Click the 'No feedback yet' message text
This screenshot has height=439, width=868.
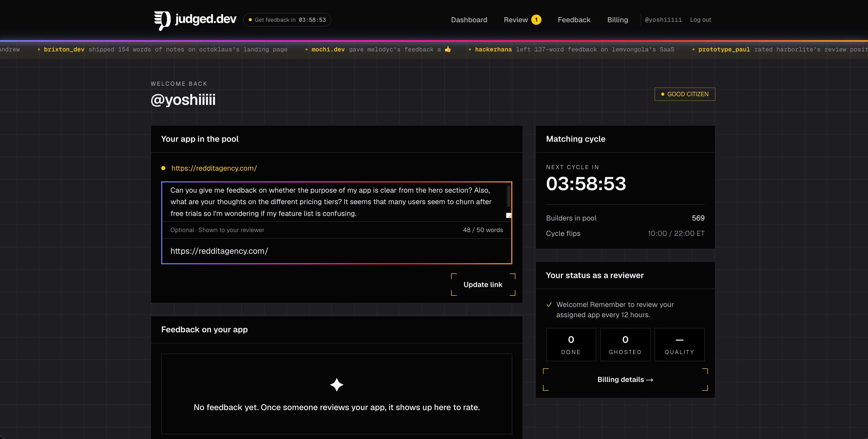pyautogui.click(x=337, y=407)
